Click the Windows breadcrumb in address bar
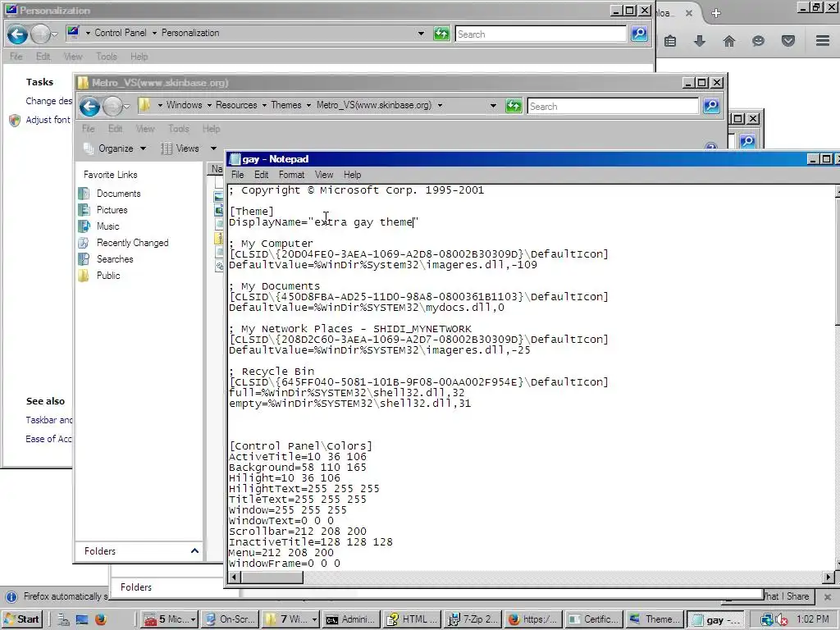 185,105
